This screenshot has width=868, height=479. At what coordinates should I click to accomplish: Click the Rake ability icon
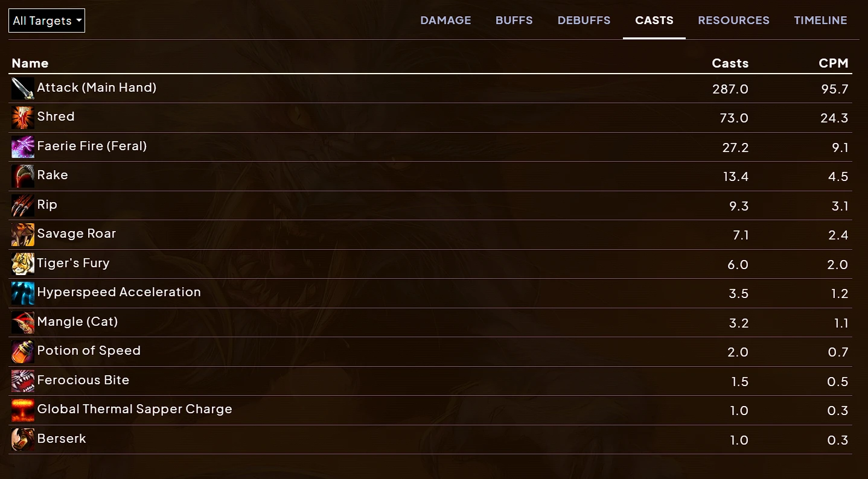click(23, 176)
